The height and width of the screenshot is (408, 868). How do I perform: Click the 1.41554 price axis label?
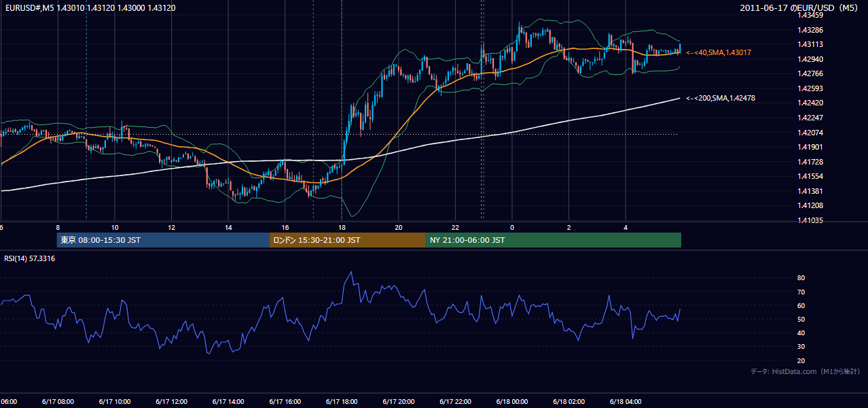pyautogui.click(x=810, y=176)
